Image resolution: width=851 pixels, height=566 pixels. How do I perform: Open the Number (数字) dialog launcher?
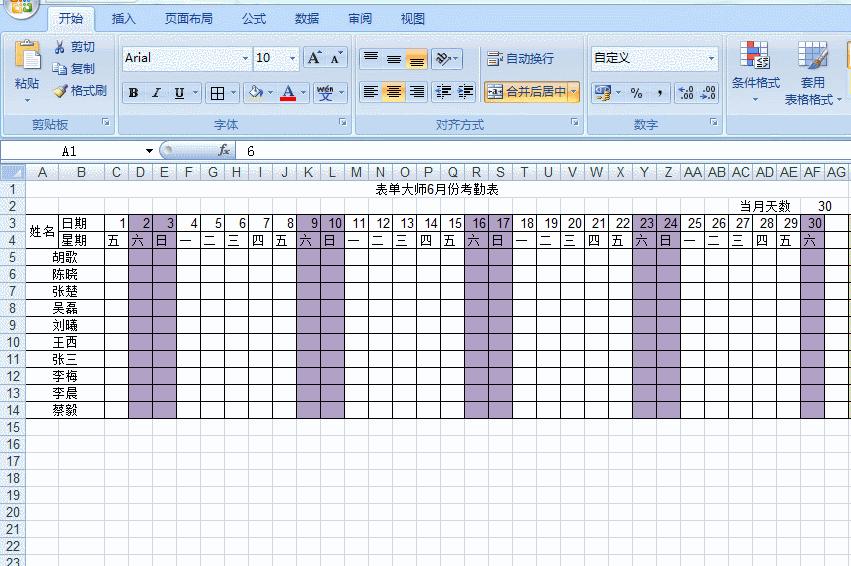click(714, 123)
